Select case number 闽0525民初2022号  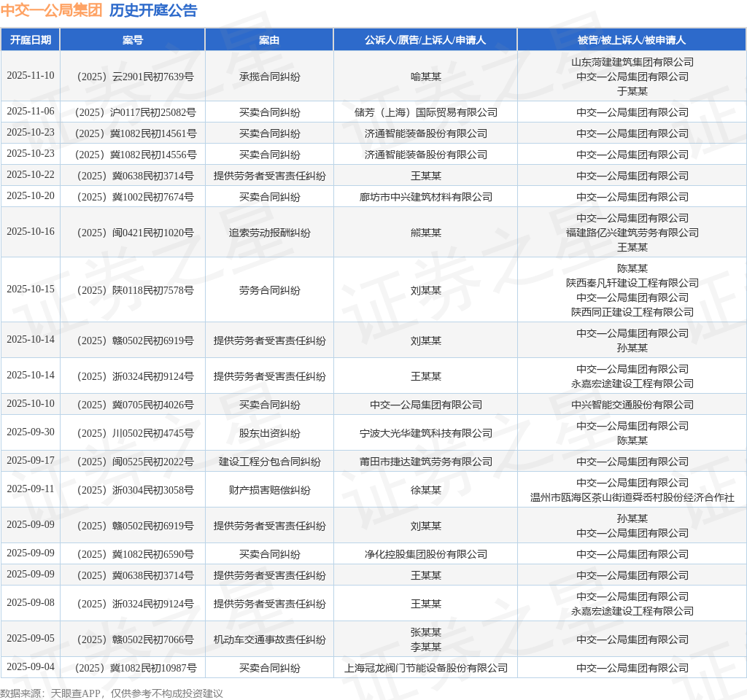[135, 462]
